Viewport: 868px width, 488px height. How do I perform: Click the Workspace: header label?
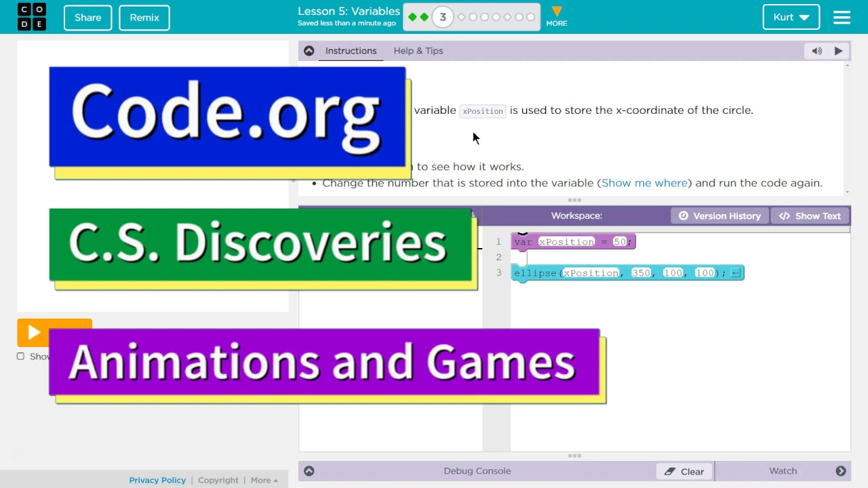click(576, 216)
